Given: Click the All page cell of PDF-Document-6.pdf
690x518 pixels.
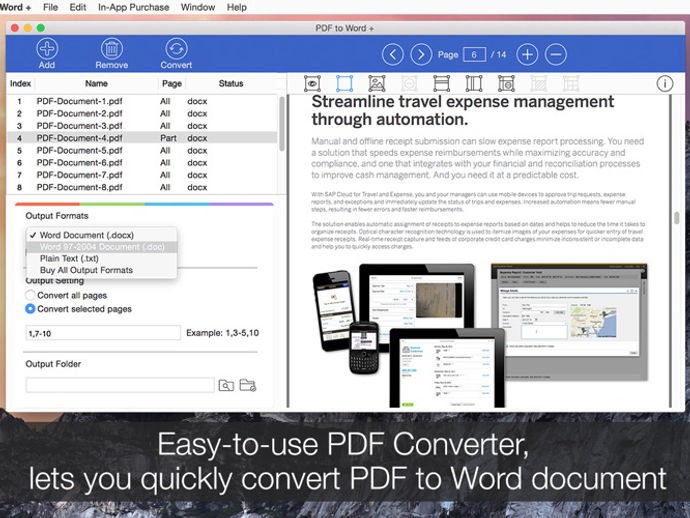Looking at the screenshot, I should 165,163.
